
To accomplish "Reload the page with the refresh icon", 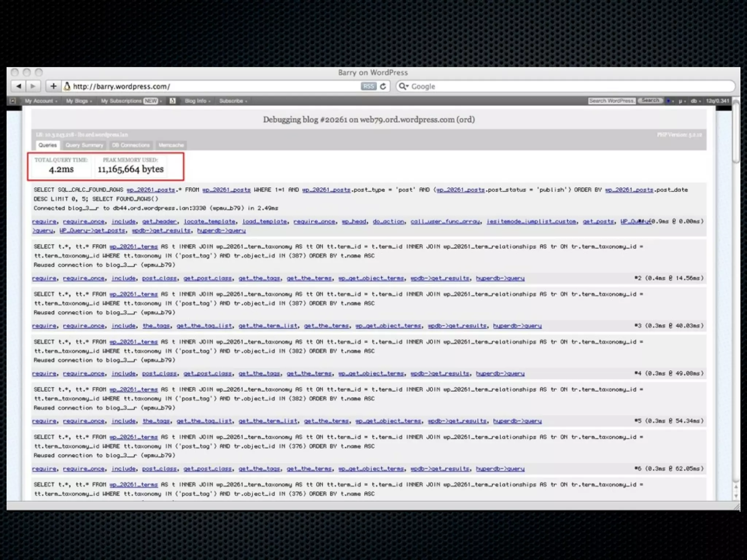I will 383,86.
